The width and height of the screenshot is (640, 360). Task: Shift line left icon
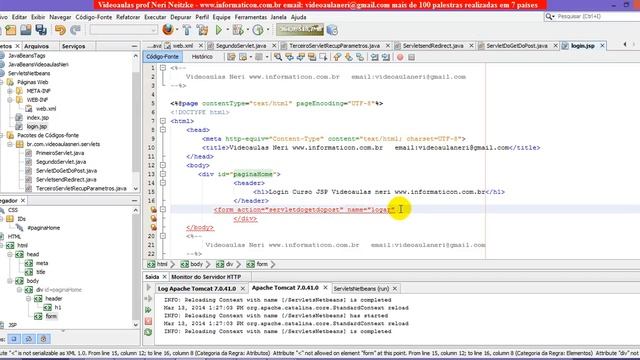[374, 57]
